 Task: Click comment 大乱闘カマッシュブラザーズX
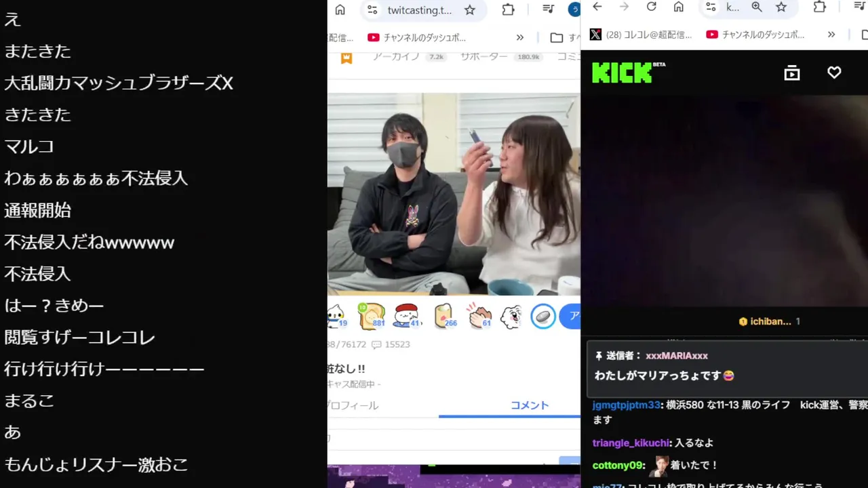[119, 83]
